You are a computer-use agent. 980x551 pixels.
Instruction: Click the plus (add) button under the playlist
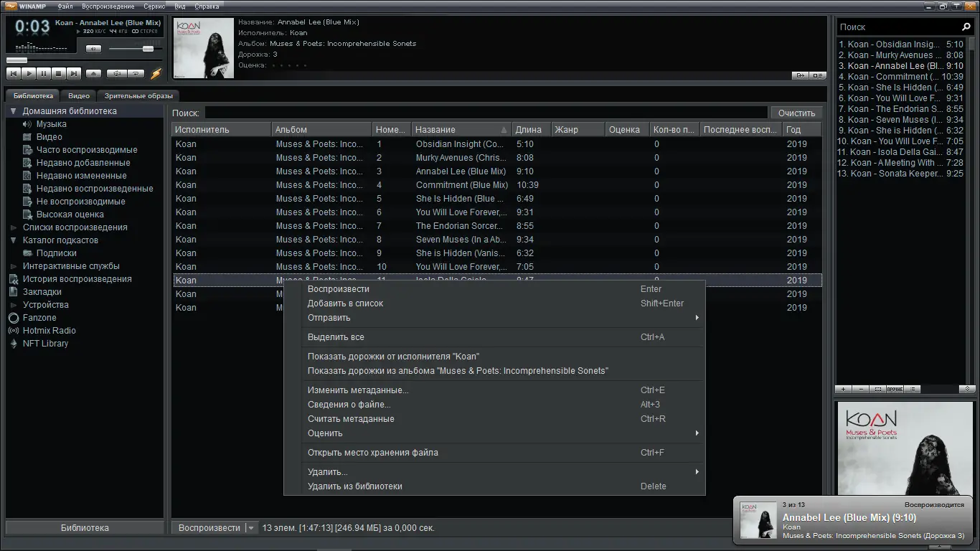pos(844,389)
